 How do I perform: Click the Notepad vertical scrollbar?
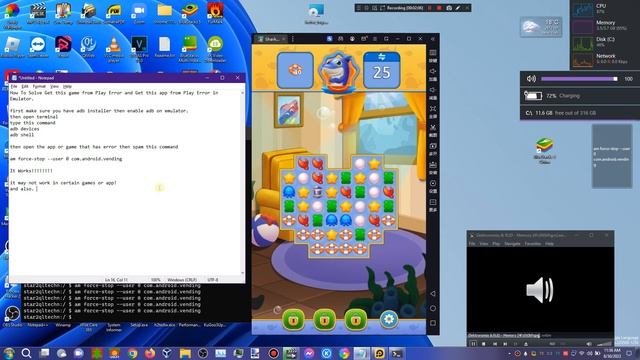tap(242, 183)
